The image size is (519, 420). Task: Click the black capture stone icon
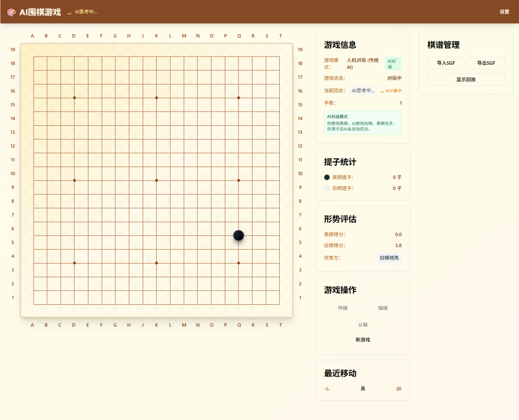click(x=327, y=177)
